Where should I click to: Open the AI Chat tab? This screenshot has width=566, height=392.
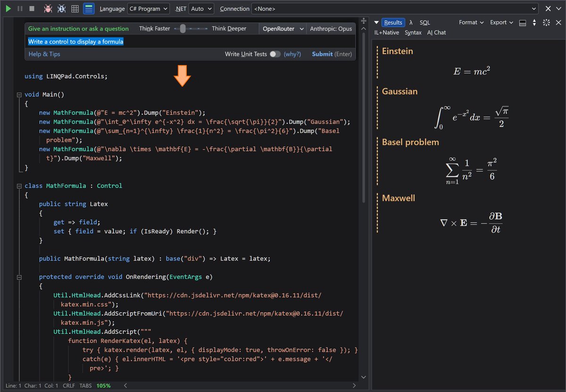click(x=437, y=33)
